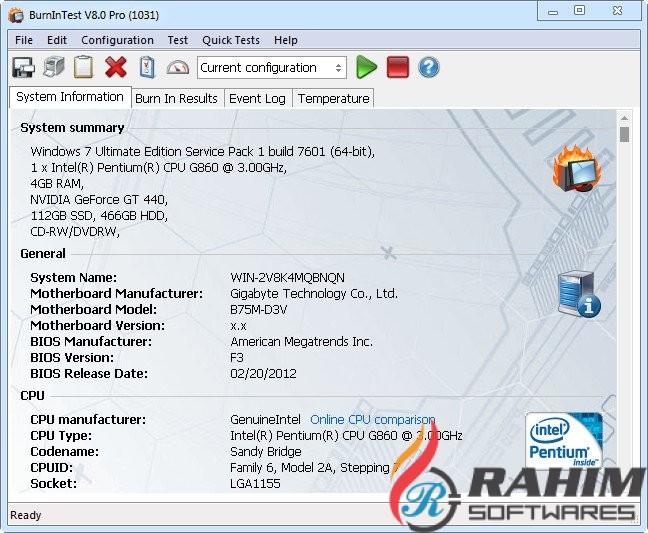Open the Edit menu

pos(57,40)
